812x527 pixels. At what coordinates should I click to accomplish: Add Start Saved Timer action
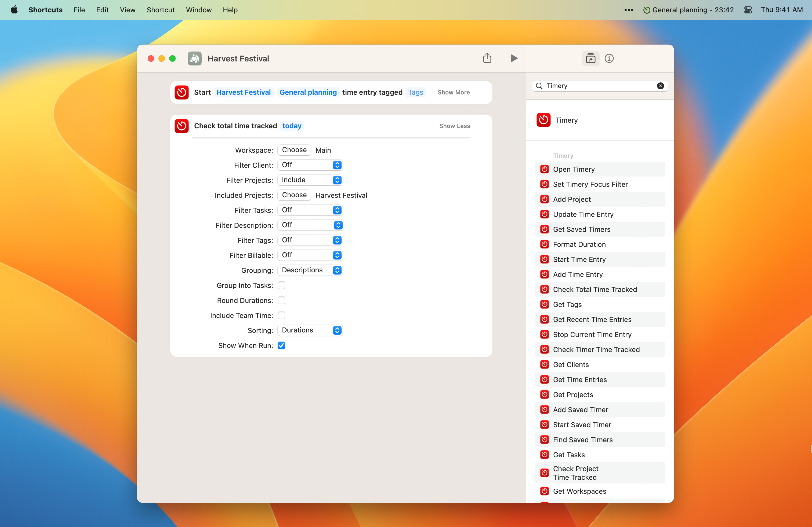(x=600, y=424)
